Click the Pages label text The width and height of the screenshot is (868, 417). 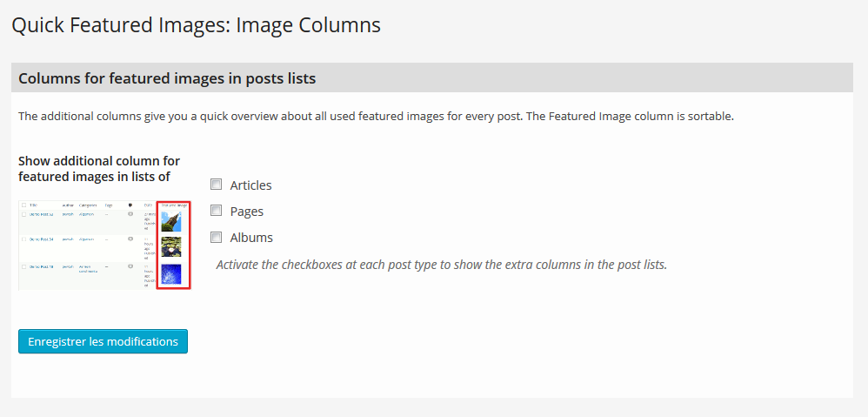pyautogui.click(x=246, y=212)
